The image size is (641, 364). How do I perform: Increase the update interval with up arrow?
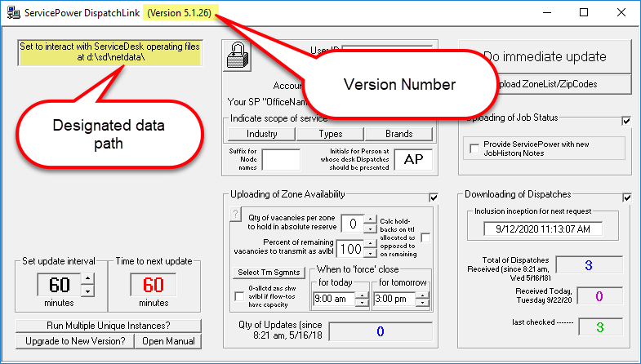(88, 280)
